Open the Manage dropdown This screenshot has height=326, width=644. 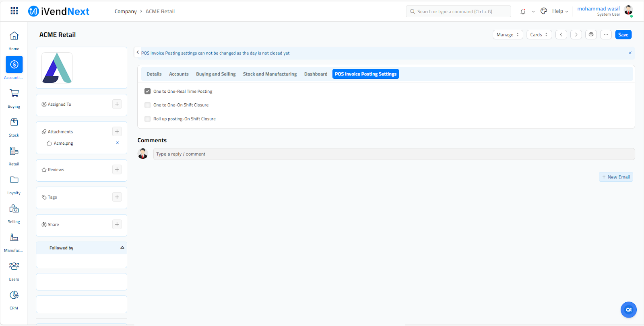point(508,35)
